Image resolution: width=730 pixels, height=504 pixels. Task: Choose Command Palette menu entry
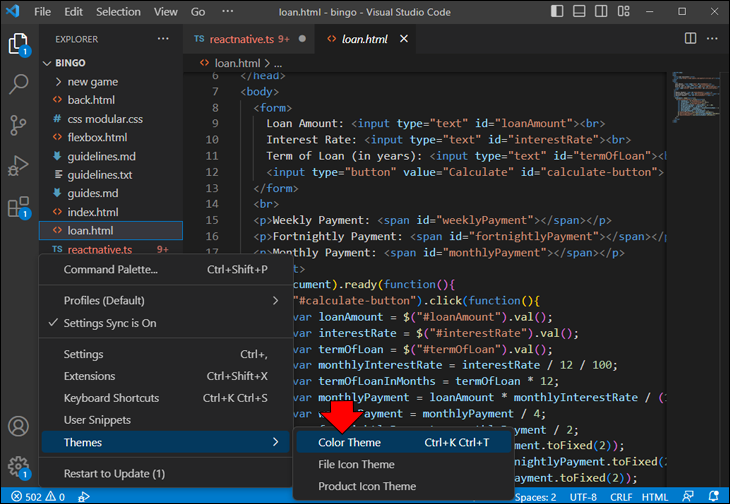(x=165, y=269)
